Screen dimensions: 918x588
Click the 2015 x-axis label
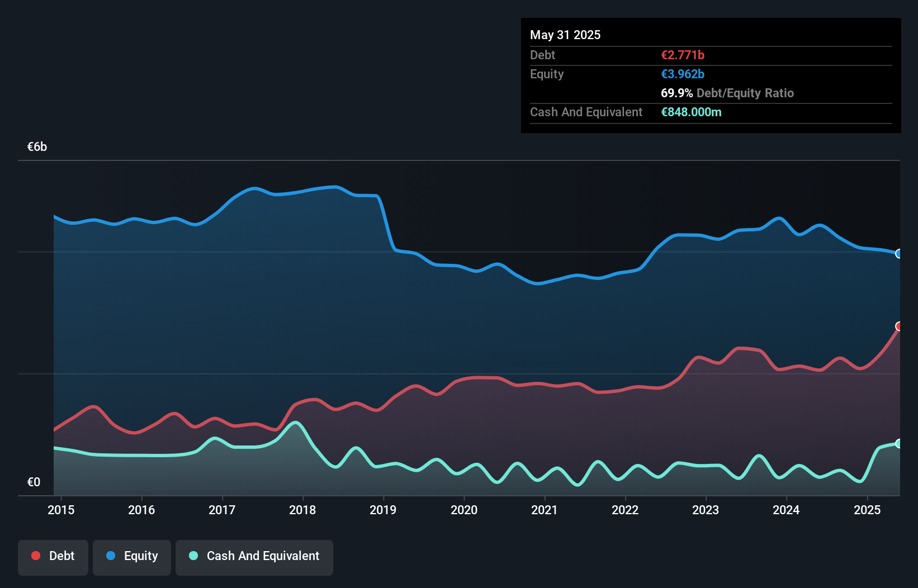(61, 510)
